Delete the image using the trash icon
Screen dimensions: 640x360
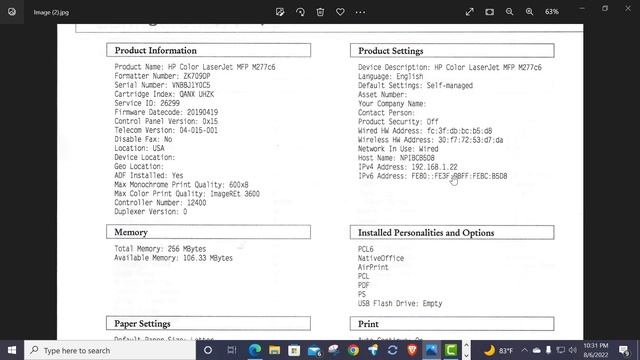[320, 12]
